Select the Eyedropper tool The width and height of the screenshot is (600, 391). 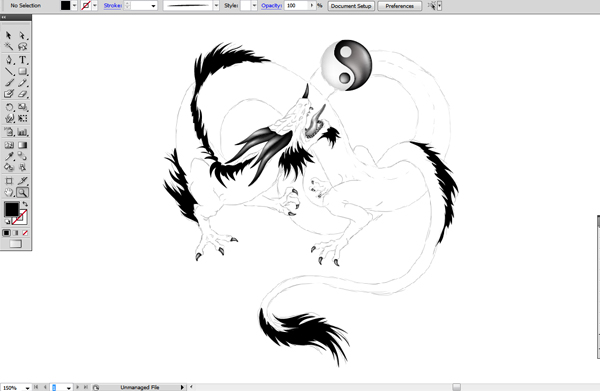[8, 156]
